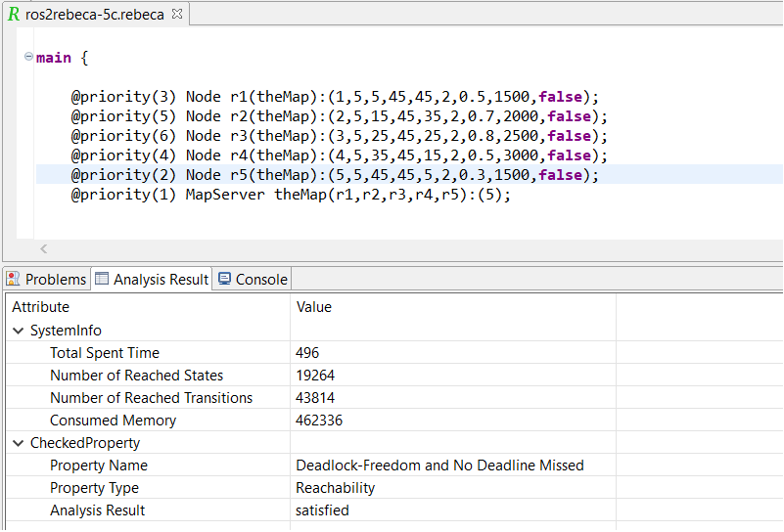This screenshot has width=784, height=532.
Task: Click the R file icon on the editor tab
Action: pyautogui.click(x=14, y=15)
